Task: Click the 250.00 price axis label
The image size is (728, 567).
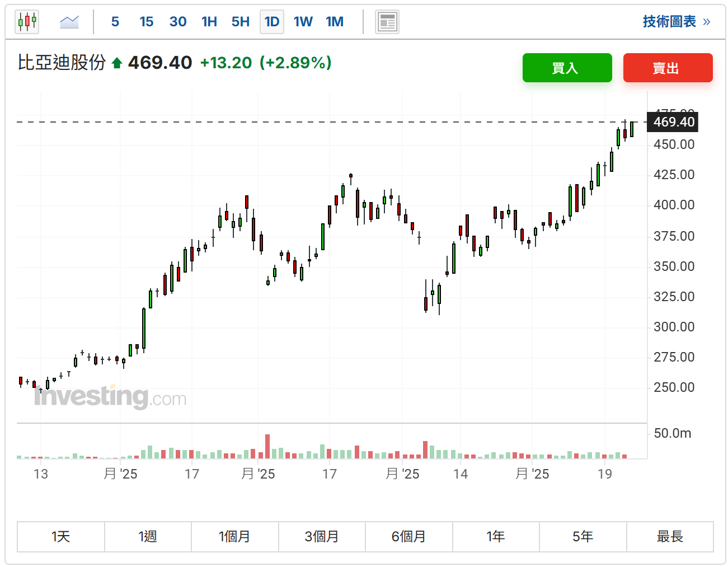Action: pyautogui.click(x=674, y=387)
